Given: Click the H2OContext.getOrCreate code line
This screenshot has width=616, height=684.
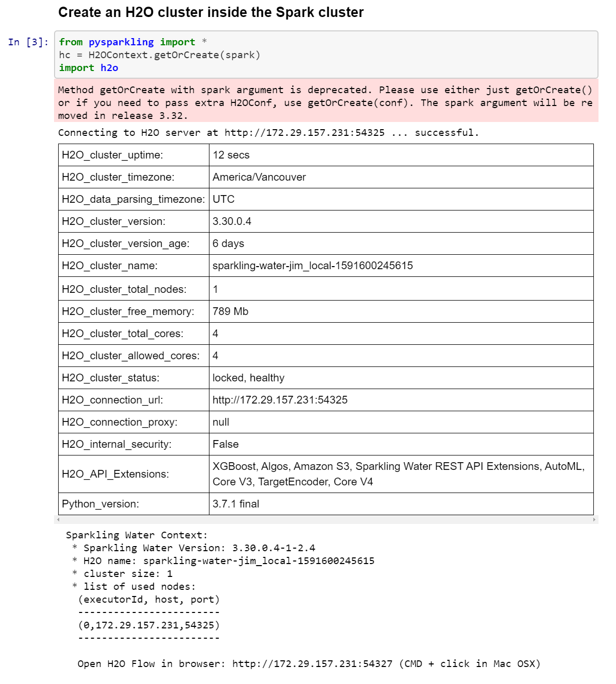Looking at the screenshot, I should [x=160, y=55].
